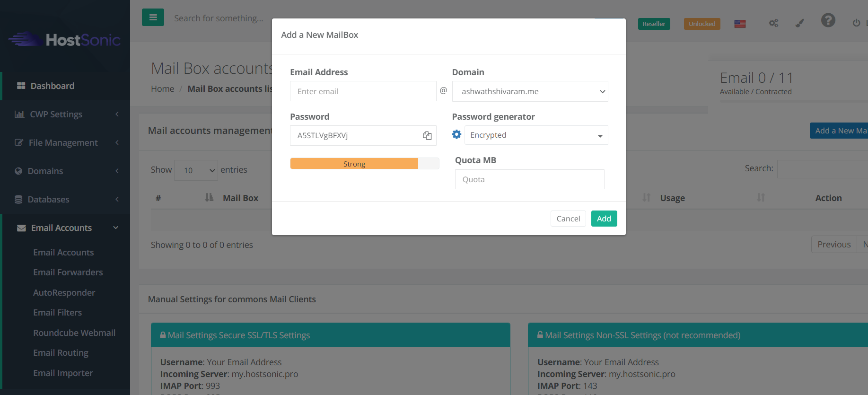Click the Enter email input field
Image resolution: width=868 pixels, height=395 pixels.
pyautogui.click(x=363, y=91)
